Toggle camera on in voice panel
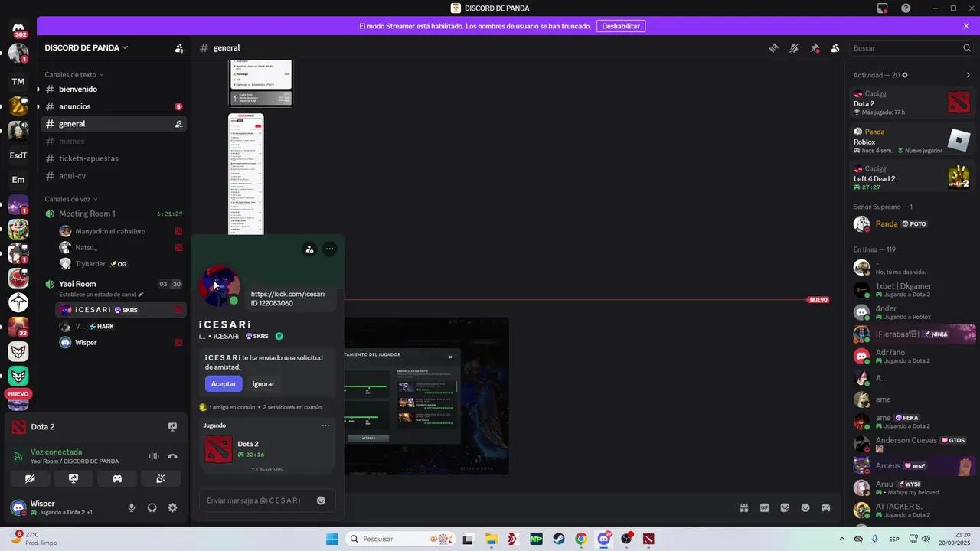This screenshot has width=980, height=551. pos(30,478)
